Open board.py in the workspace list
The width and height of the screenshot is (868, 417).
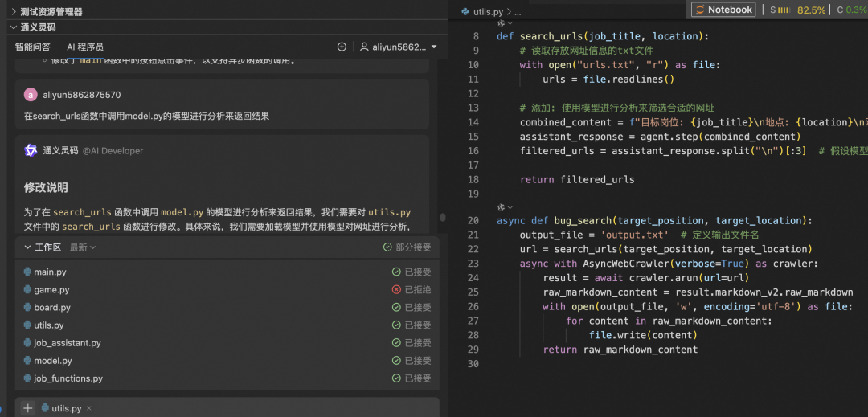click(52, 307)
